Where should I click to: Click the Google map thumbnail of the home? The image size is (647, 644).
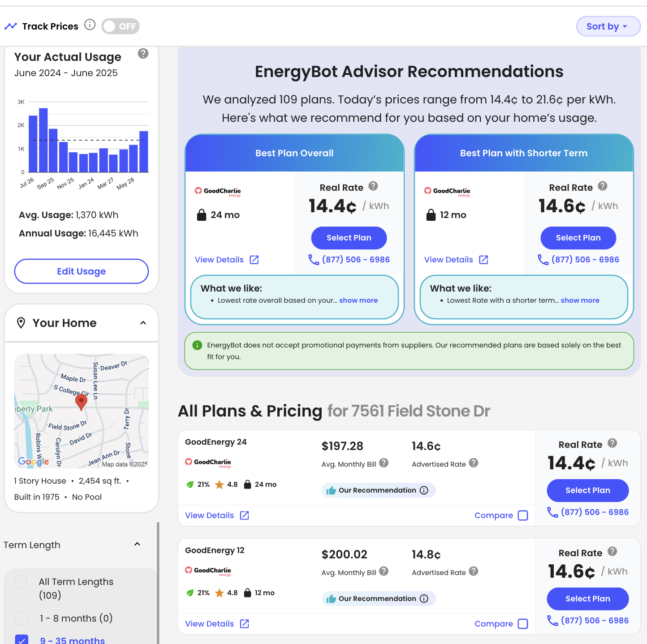tap(82, 411)
